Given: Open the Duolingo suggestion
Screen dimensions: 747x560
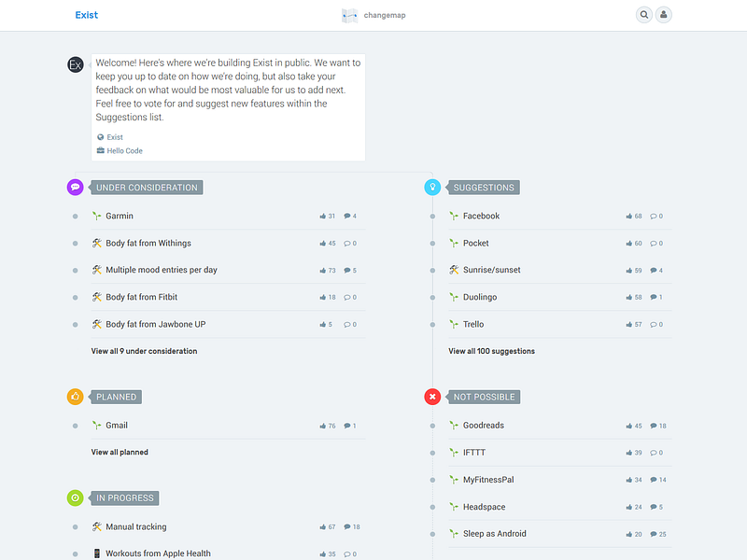Looking at the screenshot, I should click(480, 297).
